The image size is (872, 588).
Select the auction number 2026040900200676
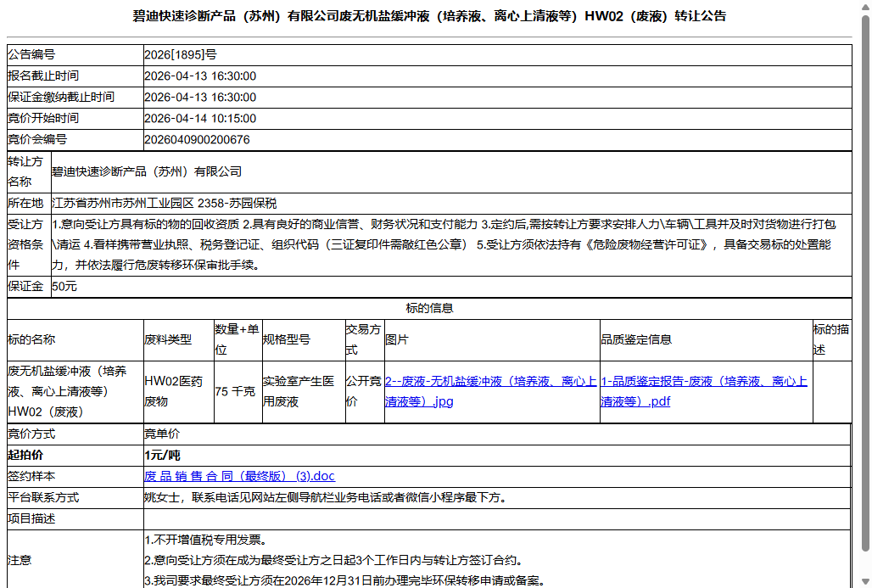coord(197,139)
